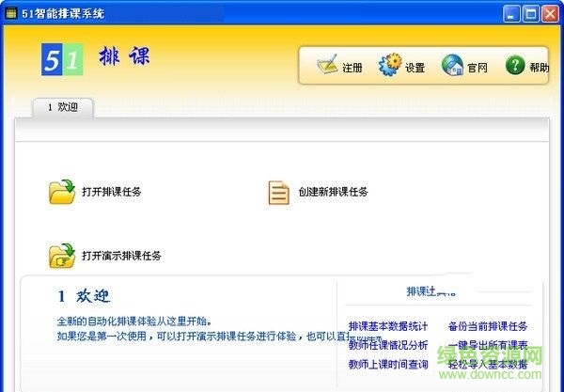This screenshot has width=564, height=392.
Task: Open the 官网 link label
Action: pos(478,68)
